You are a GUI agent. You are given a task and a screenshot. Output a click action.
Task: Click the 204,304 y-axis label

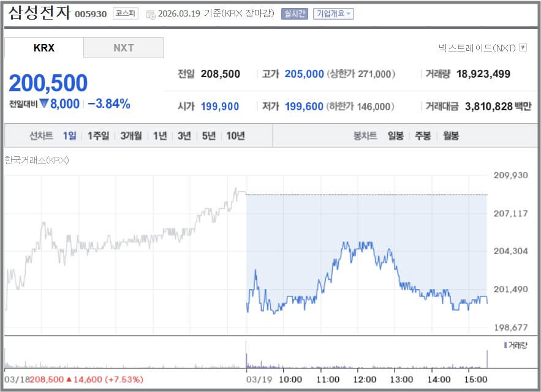(x=510, y=251)
